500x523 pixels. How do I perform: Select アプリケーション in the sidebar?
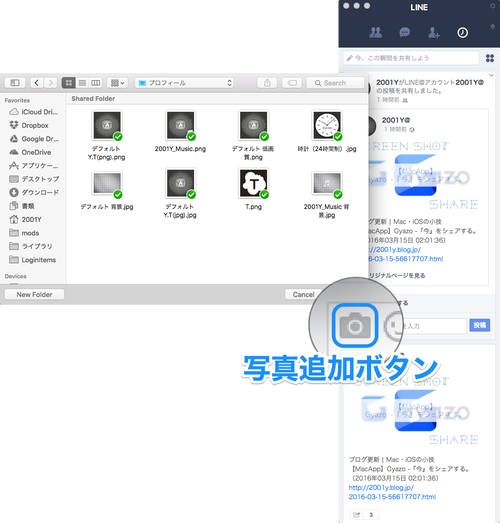coord(34,165)
